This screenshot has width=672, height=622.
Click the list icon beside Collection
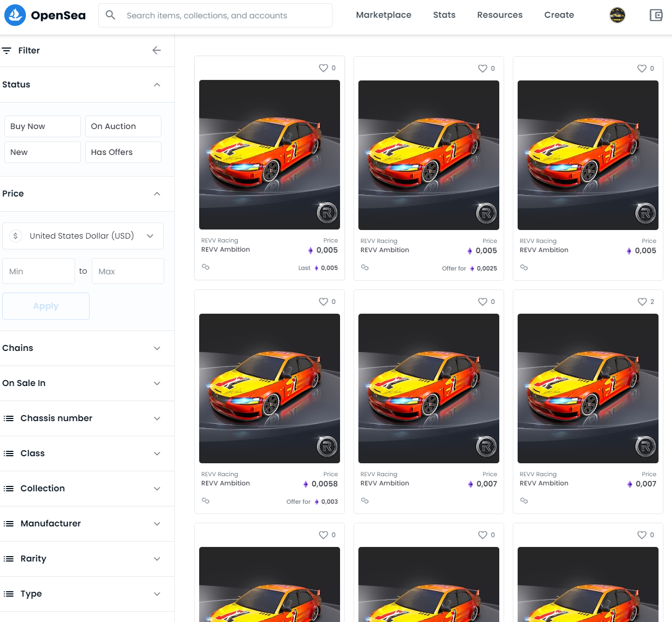point(9,489)
